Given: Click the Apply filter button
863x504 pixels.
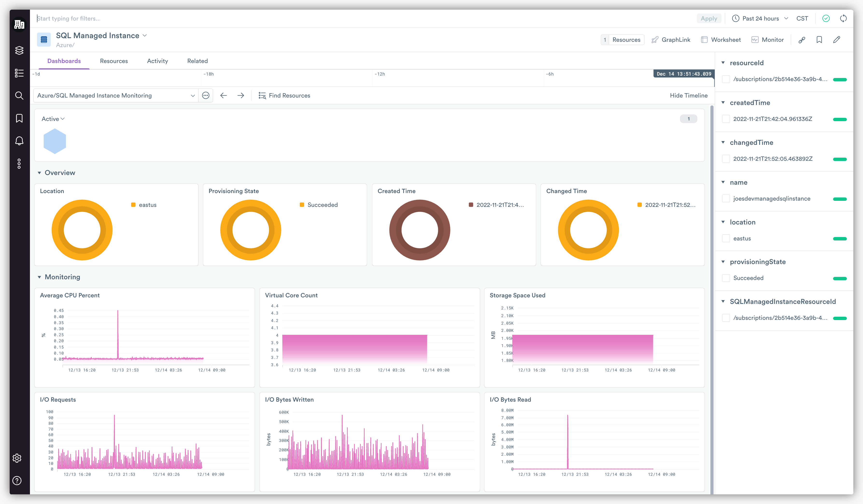Looking at the screenshot, I should pyautogui.click(x=708, y=19).
